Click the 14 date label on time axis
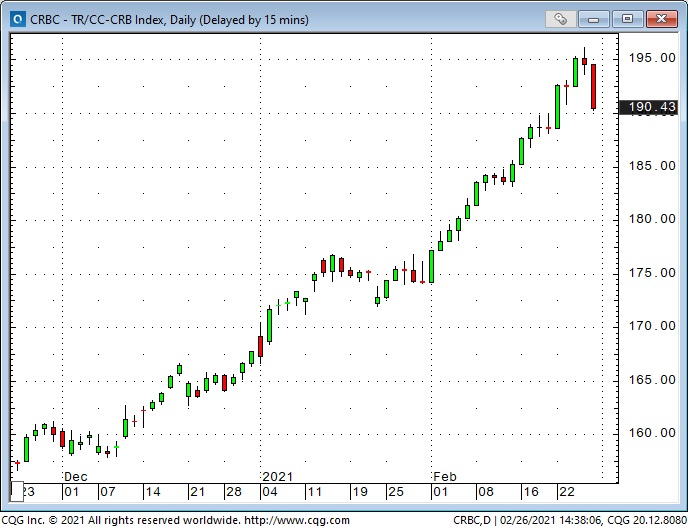 pyautogui.click(x=153, y=492)
